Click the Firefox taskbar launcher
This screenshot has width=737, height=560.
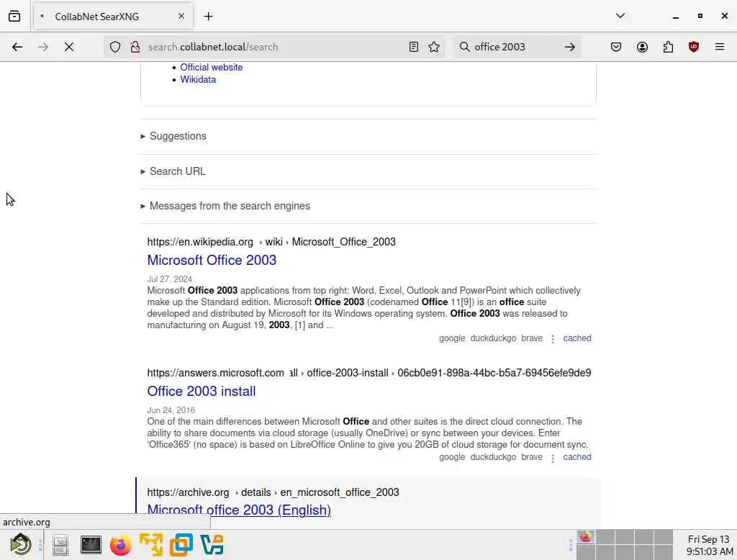(121, 545)
